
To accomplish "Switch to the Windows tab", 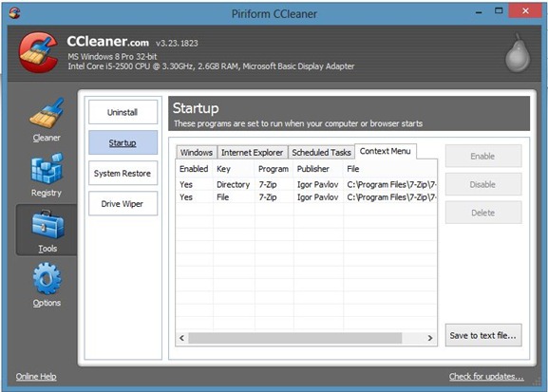I will (197, 152).
